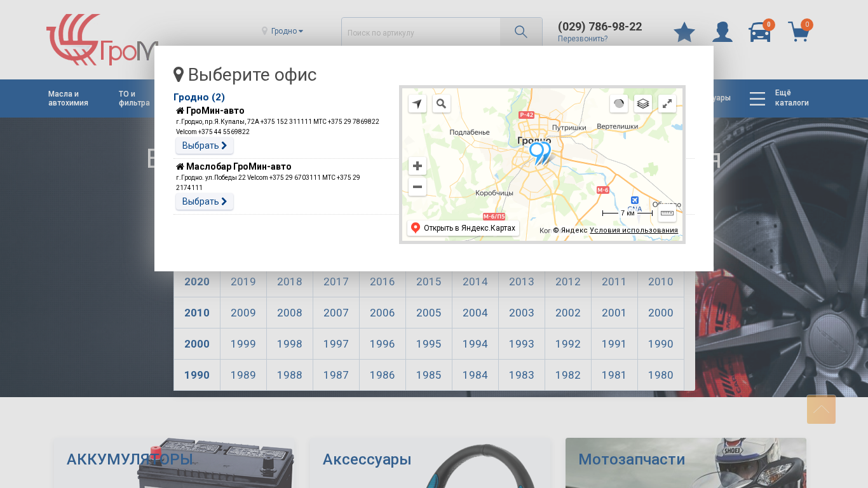The image size is (868, 488).
Task: Open the map search magnifier
Action: [442, 104]
